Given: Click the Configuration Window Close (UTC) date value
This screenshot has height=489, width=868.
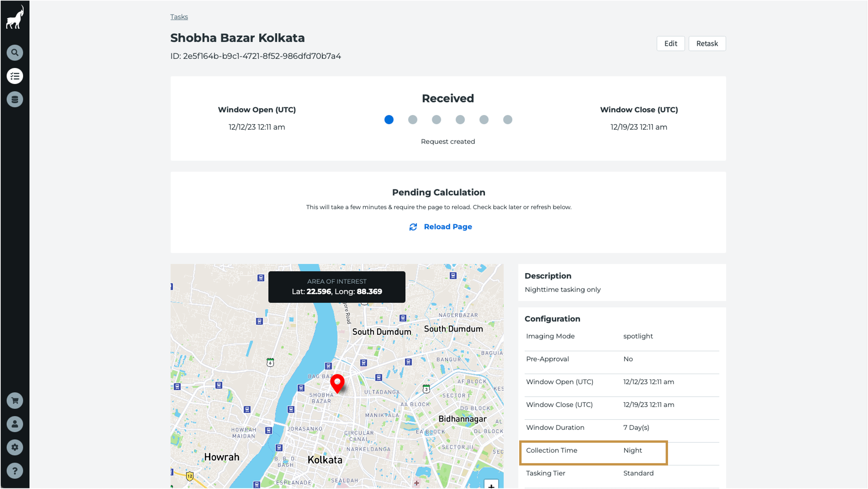Looking at the screenshot, I should 649,405.
